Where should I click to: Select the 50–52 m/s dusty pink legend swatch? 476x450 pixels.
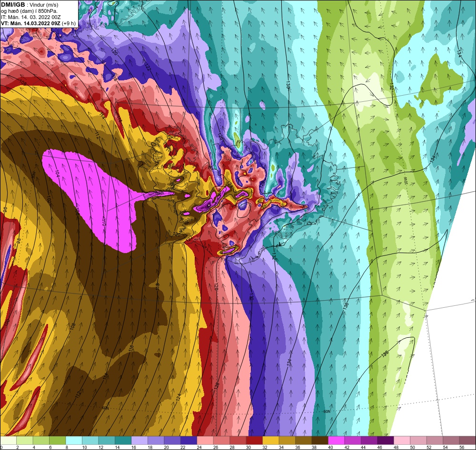[x=418, y=440]
